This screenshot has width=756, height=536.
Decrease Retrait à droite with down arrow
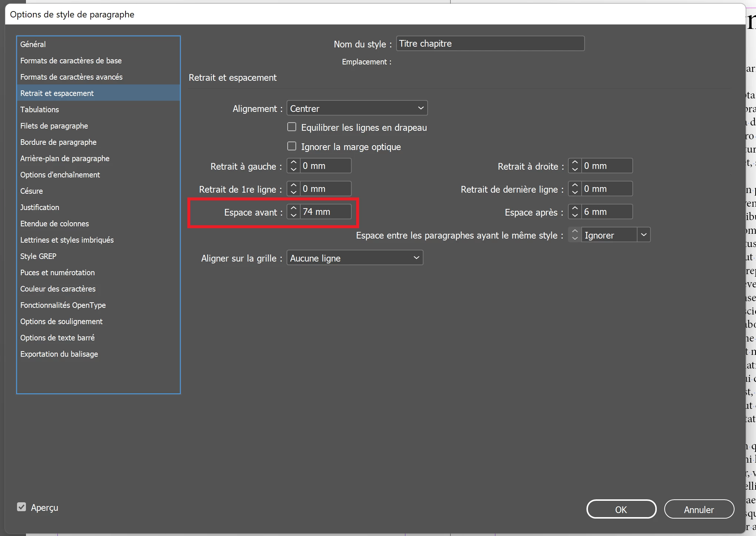coord(575,169)
